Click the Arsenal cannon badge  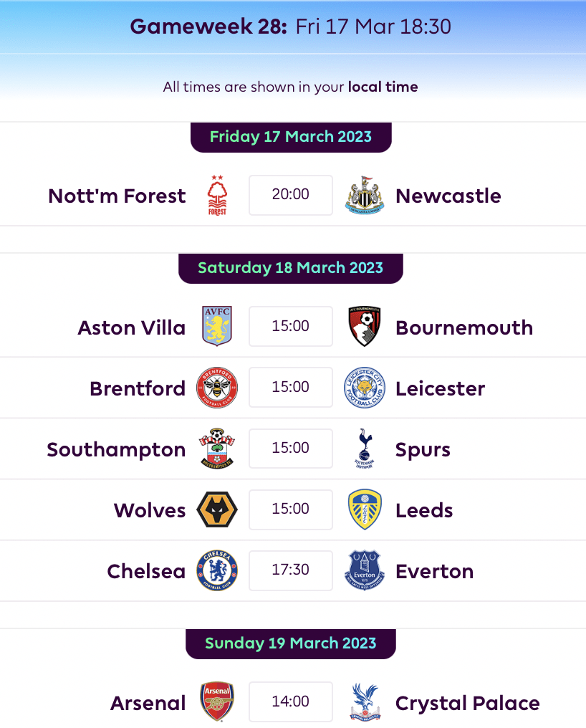pyautogui.click(x=217, y=701)
